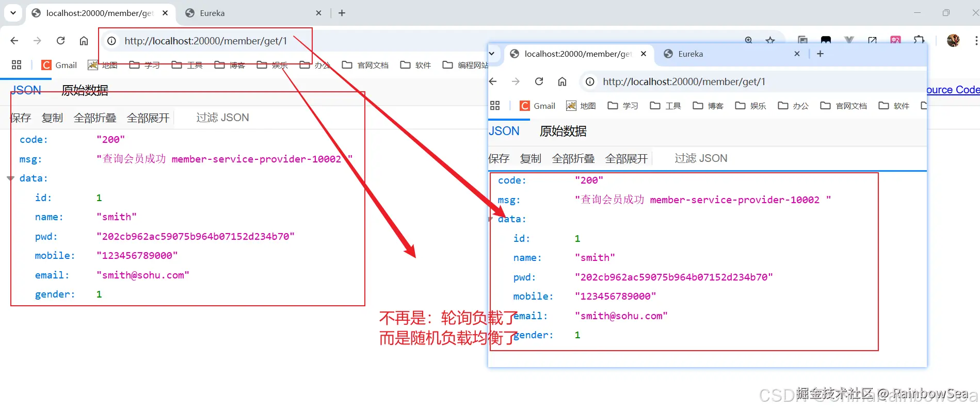Click the gray V extension icon

click(x=849, y=40)
